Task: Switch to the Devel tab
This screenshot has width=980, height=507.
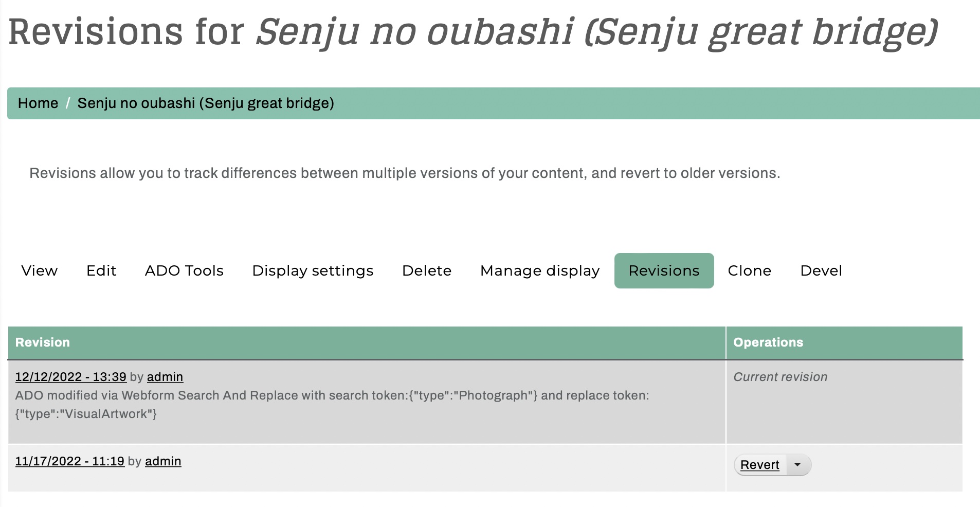Action: 821,270
